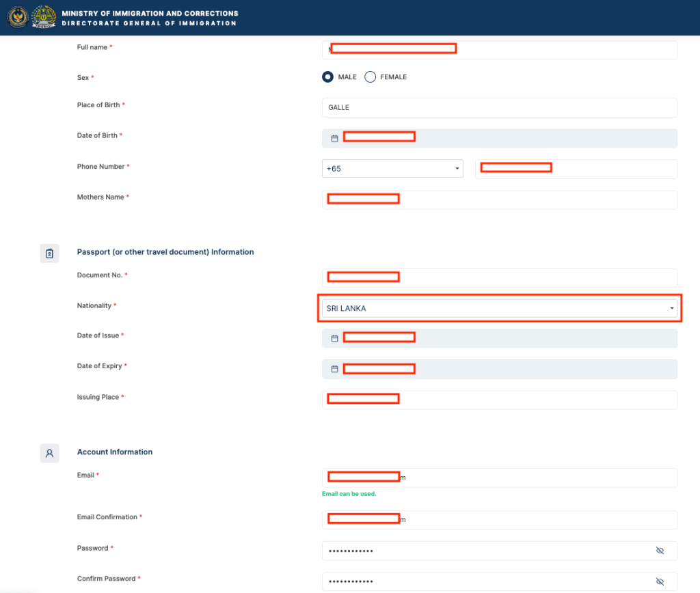This screenshot has height=593, width=700.
Task: Click the Date of Expiry field
Action: pos(500,369)
